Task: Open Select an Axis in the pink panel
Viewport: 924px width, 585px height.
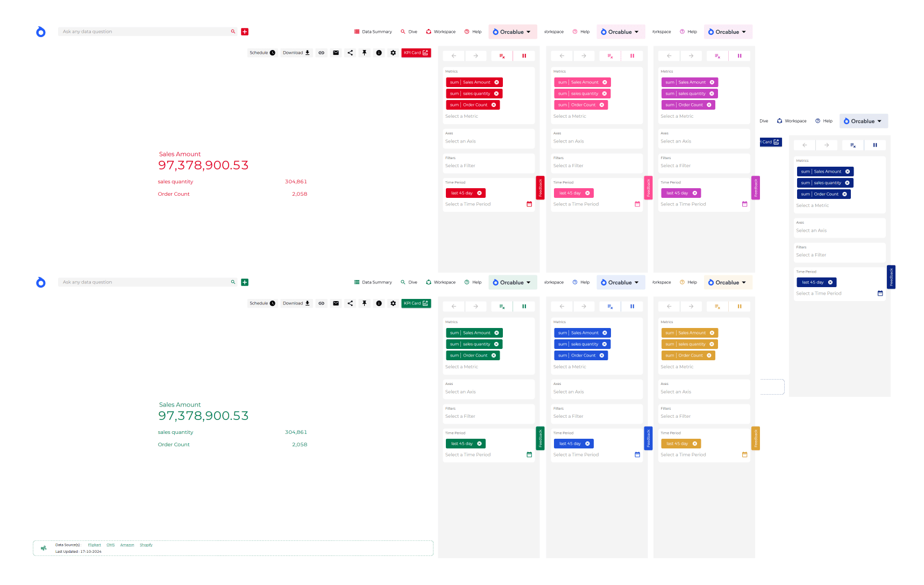Action: pyautogui.click(x=568, y=141)
